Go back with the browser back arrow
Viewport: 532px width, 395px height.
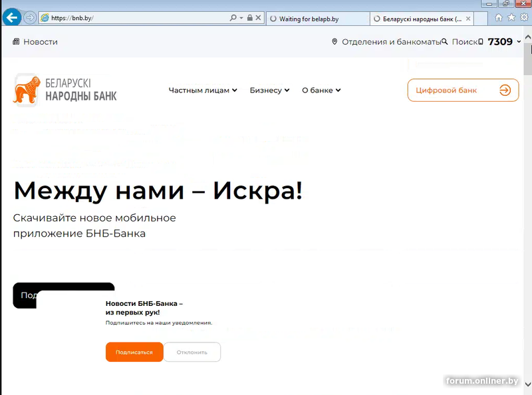[x=12, y=17]
